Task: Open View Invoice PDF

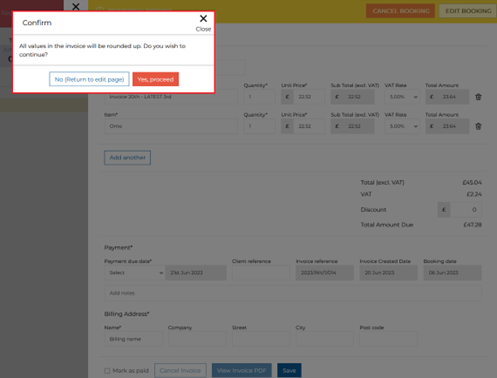Action: 242,370
